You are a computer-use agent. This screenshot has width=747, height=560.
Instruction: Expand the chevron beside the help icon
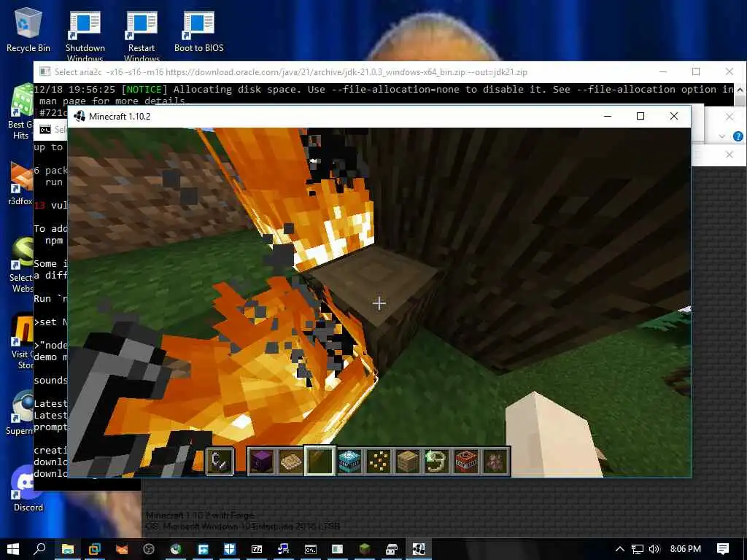click(722, 136)
